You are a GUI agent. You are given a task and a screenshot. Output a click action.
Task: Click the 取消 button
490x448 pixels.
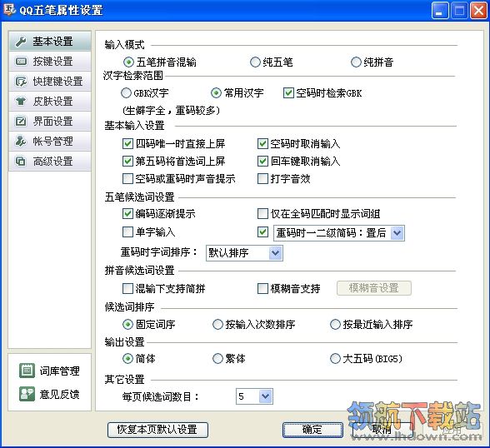[x=382, y=430]
